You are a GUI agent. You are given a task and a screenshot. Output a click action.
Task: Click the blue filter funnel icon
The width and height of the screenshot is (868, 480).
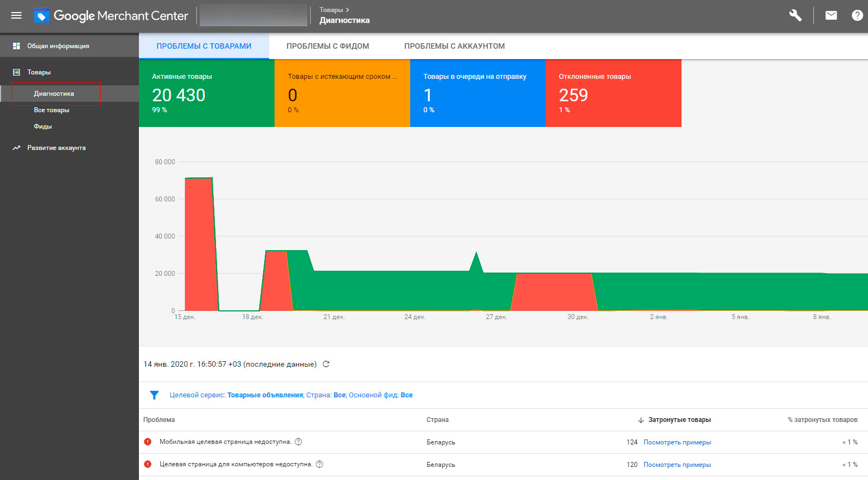(154, 395)
